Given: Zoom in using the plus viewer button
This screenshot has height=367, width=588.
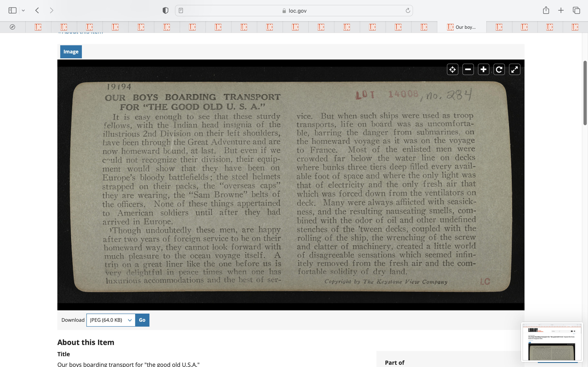Looking at the screenshot, I should click(483, 70).
